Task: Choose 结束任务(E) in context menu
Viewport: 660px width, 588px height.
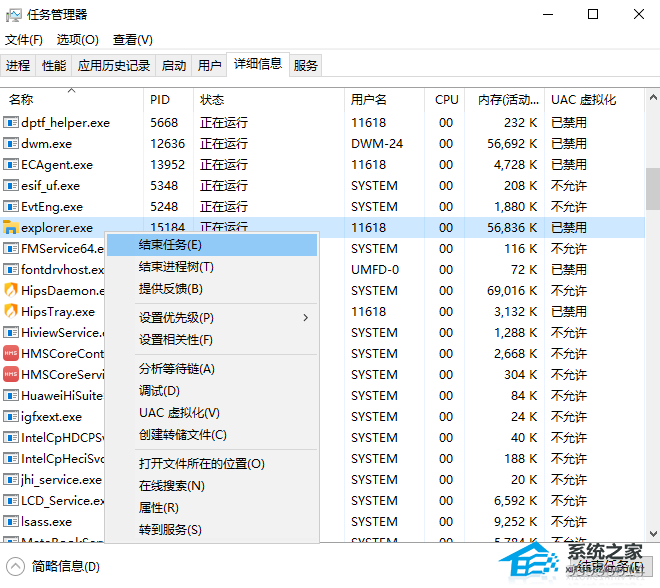Action: (212, 245)
